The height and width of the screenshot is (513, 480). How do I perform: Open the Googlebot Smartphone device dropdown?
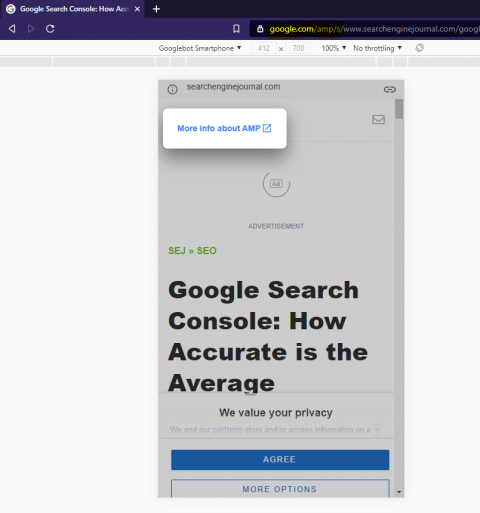(200, 48)
